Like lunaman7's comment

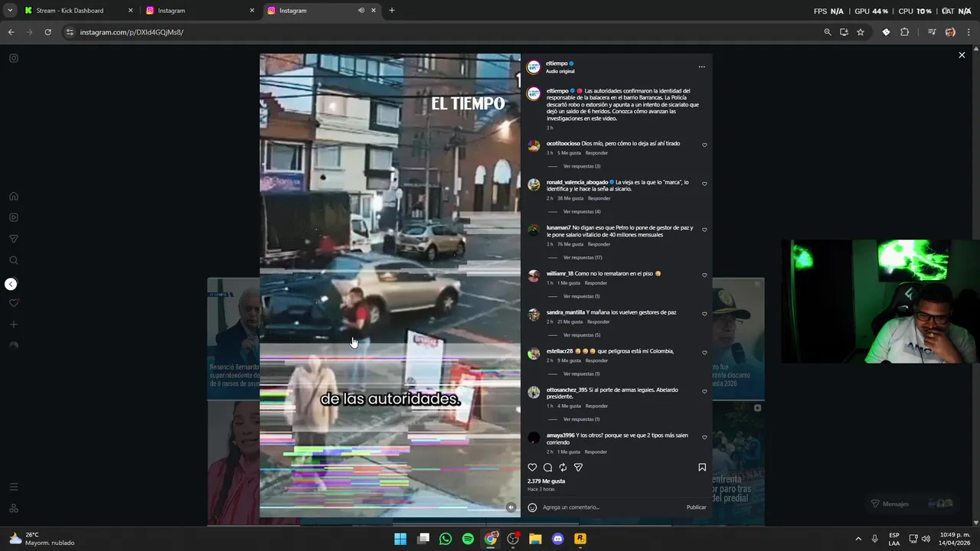(x=704, y=230)
